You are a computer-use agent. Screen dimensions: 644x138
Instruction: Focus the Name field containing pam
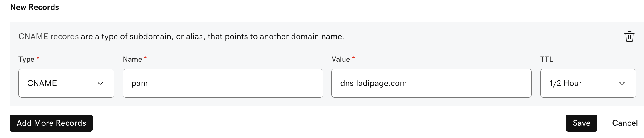click(x=223, y=83)
